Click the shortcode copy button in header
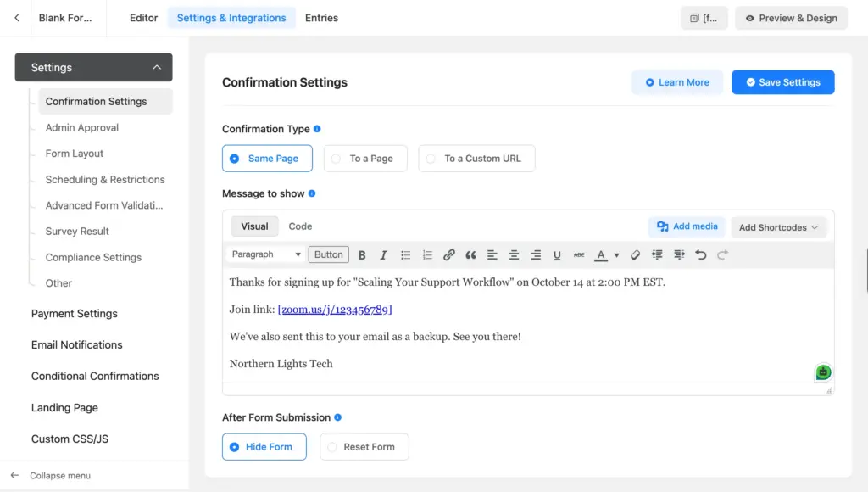868x492 pixels. pyautogui.click(x=704, y=19)
